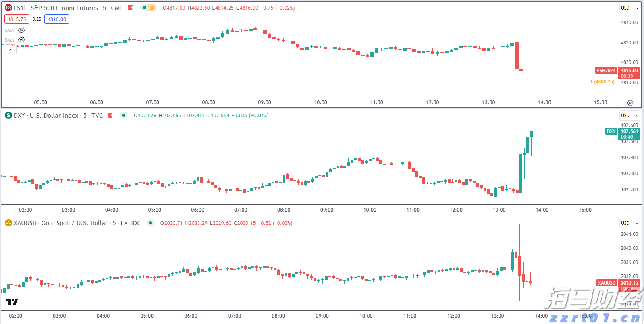Open the USD currency dropdown on ES1! chart

[629, 8]
